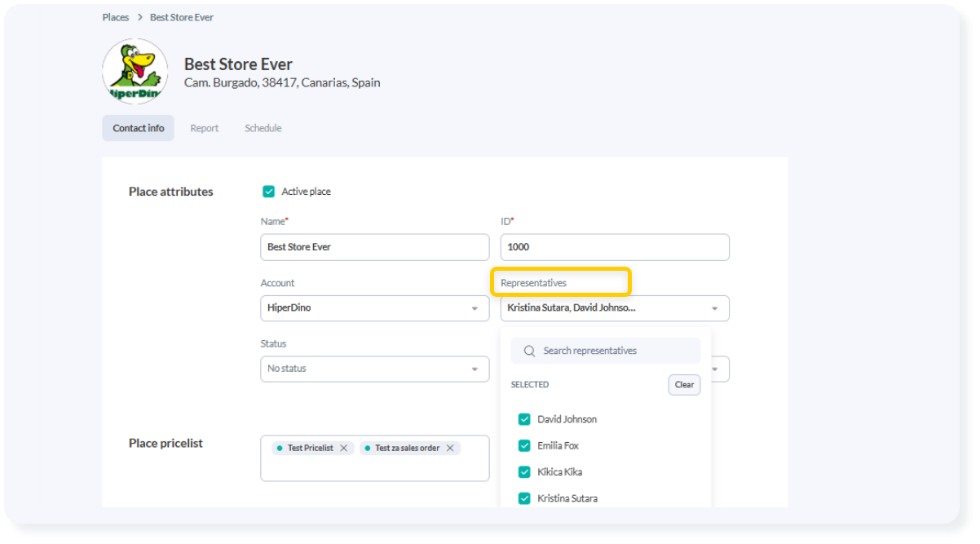Toggle the Kikica Kika checkbox
The width and height of the screenshot is (980, 544).
click(x=524, y=471)
